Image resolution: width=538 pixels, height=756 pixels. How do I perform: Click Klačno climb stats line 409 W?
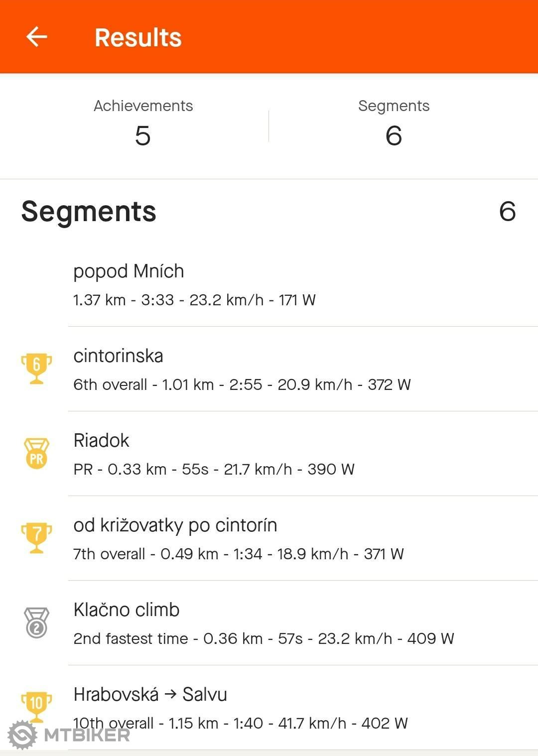coord(264,638)
